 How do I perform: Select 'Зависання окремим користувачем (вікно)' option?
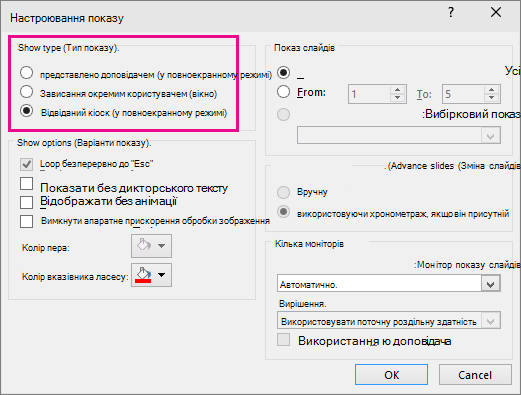point(26,92)
